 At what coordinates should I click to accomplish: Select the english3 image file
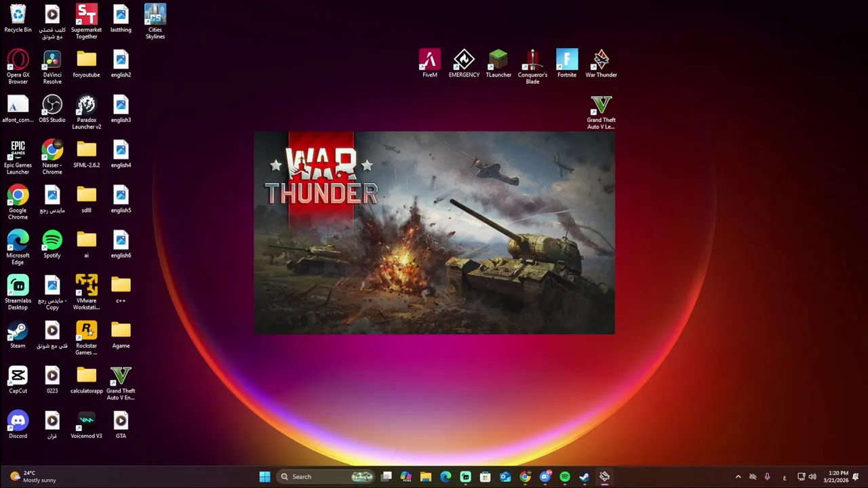121,109
